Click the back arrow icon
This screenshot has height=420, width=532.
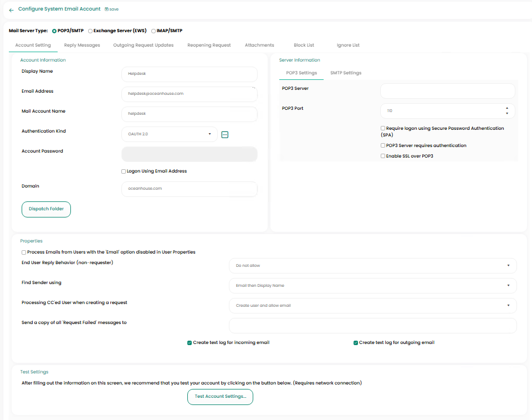pyautogui.click(x=11, y=10)
